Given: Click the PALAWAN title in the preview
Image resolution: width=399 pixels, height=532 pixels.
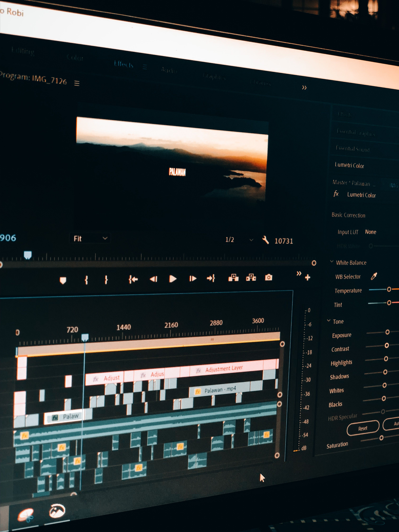Looking at the screenshot, I should [177, 172].
